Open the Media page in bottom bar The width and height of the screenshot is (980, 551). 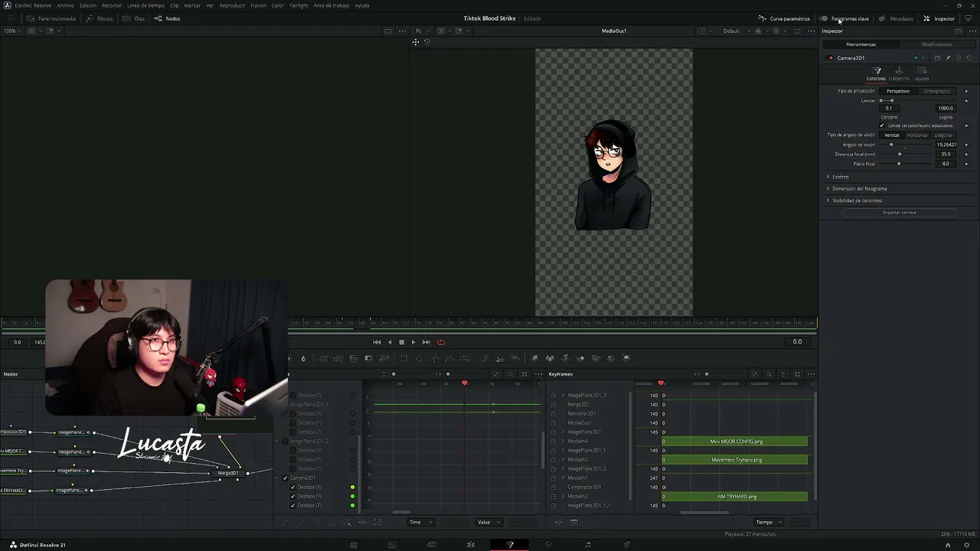pos(354,545)
